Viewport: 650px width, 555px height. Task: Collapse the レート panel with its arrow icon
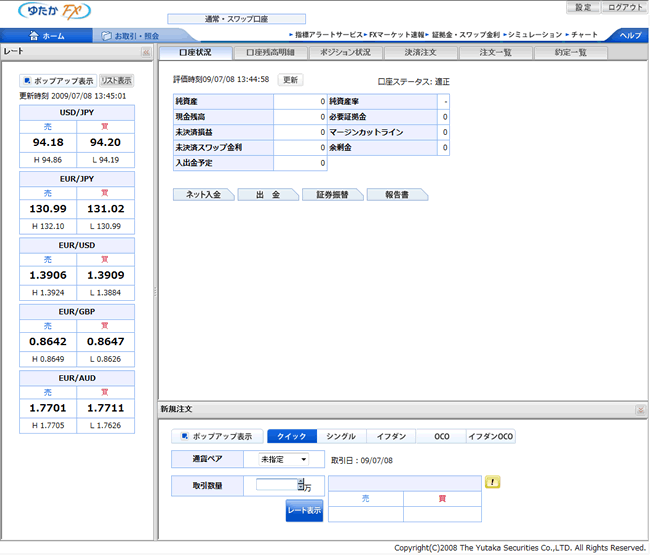[146, 52]
